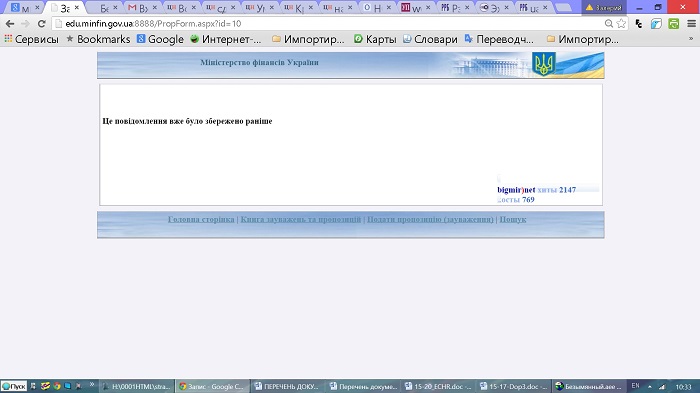Show hidden tray icons arrow

[650, 386]
